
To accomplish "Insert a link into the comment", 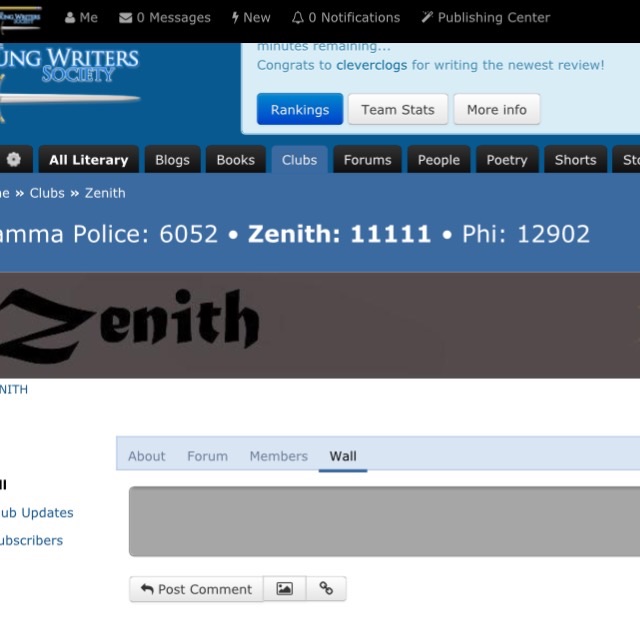I will click(x=326, y=588).
